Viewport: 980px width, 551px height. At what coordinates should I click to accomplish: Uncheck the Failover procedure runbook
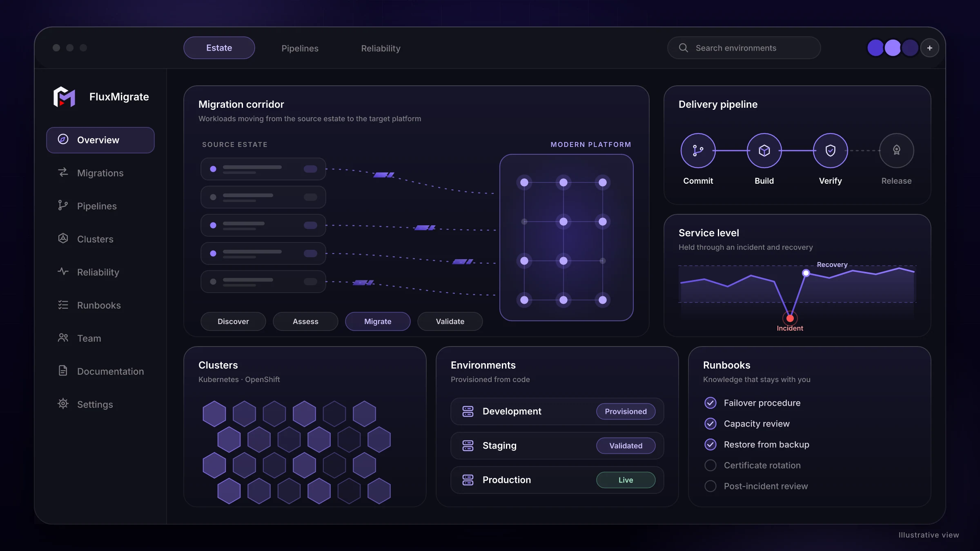pyautogui.click(x=710, y=403)
